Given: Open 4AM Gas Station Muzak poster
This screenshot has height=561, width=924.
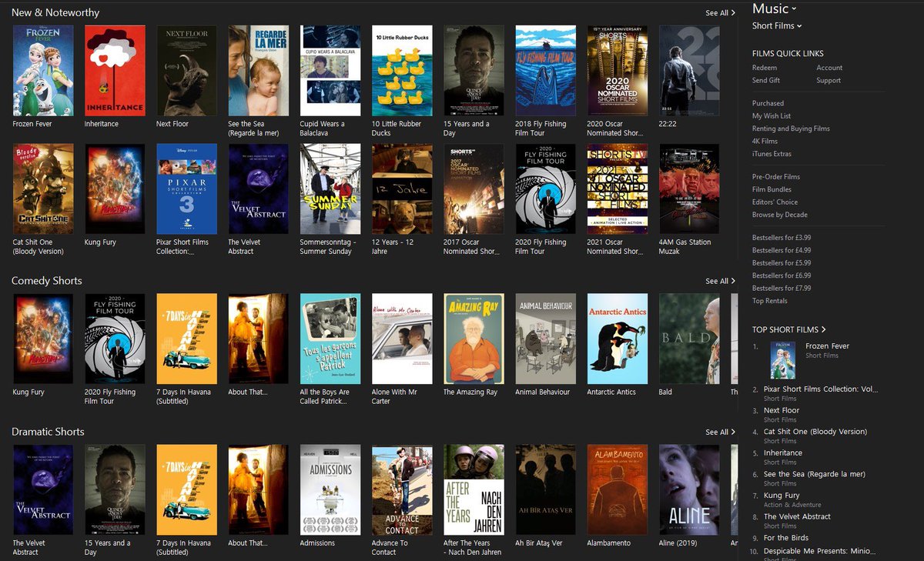Looking at the screenshot, I should pos(689,189).
